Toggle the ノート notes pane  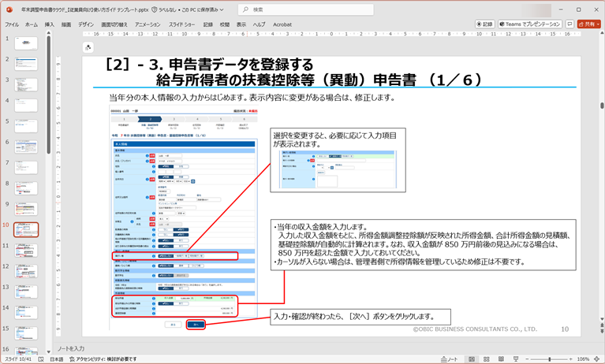(x=449, y=358)
